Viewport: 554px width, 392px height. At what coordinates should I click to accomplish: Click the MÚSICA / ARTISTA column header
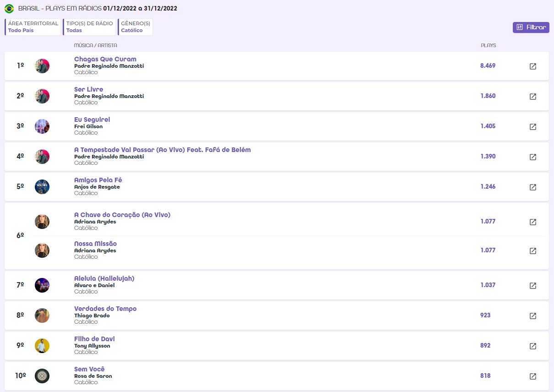pos(95,45)
